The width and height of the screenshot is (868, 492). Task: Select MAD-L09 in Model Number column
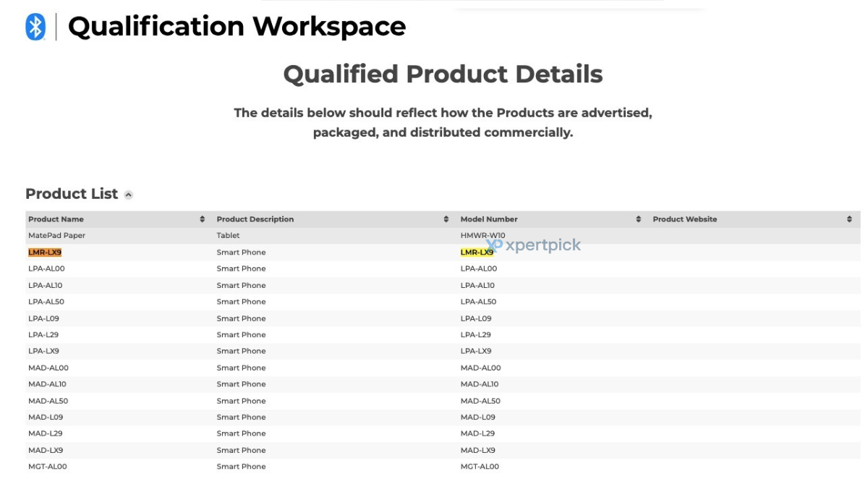(478, 417)
